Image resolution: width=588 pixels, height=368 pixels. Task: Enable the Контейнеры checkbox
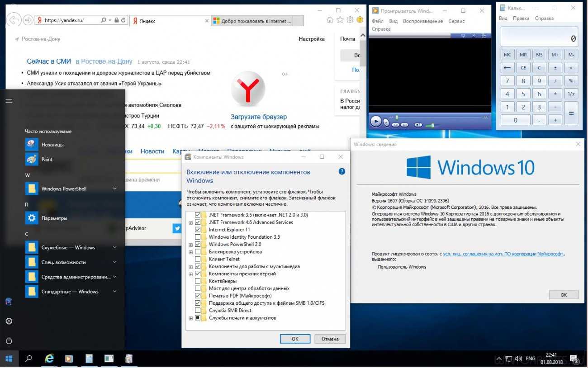pos(198,281)
